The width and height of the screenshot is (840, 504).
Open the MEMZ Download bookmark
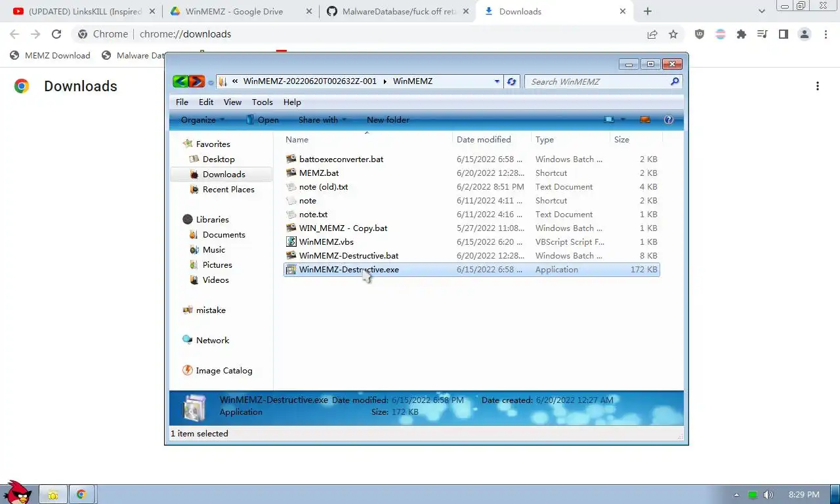(50, 55)
